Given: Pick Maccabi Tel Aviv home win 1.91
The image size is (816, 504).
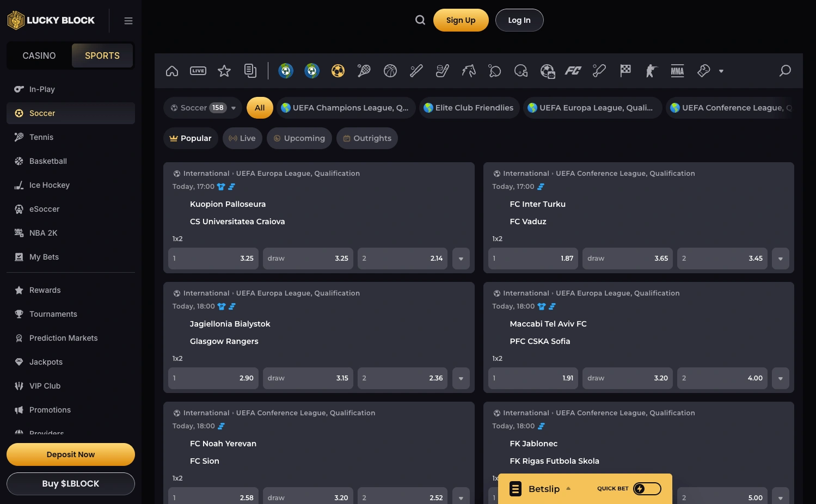Looking at the screenshot, I should point(533,378).
